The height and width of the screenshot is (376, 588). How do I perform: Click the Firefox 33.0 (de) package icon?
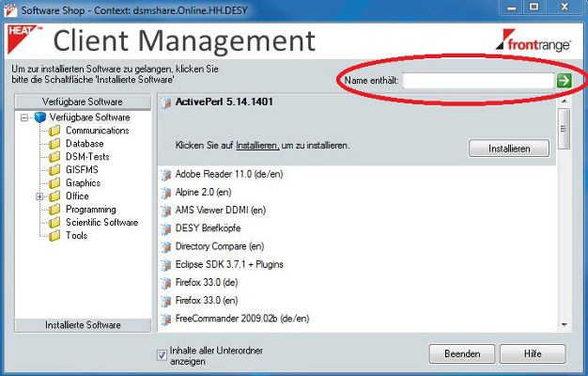165,283
